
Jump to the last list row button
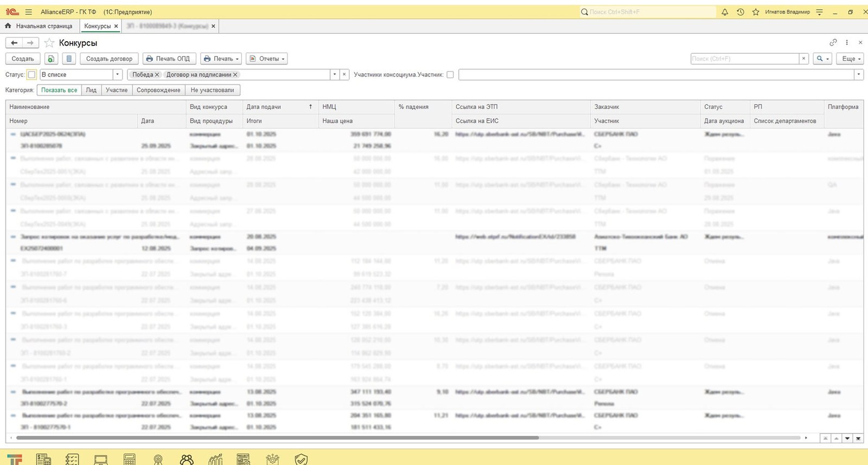858,438
